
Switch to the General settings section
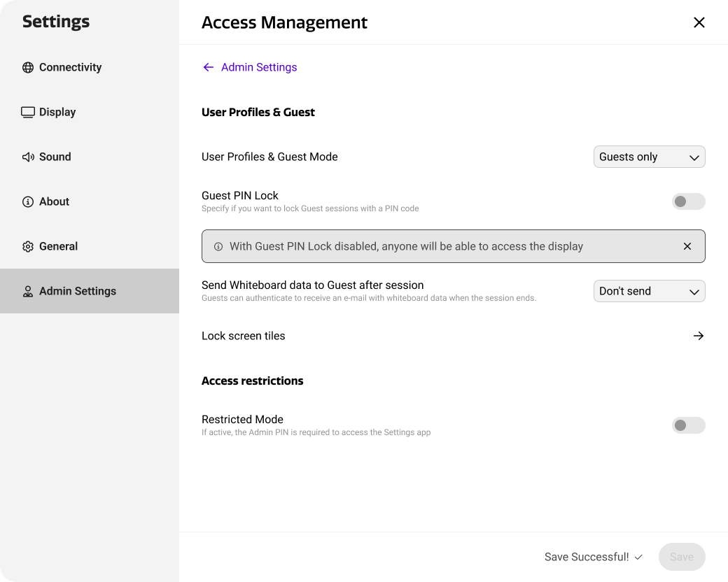59,246
